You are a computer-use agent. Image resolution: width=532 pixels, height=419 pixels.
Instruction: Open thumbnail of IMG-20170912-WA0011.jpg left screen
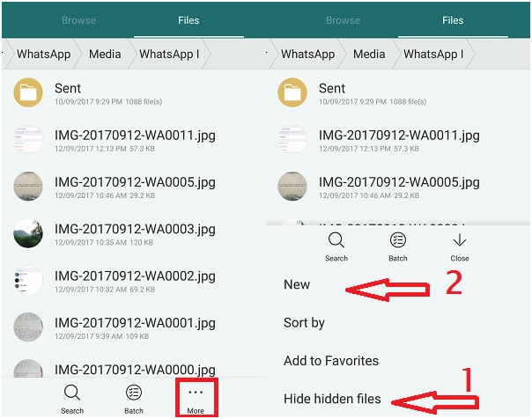28,139
